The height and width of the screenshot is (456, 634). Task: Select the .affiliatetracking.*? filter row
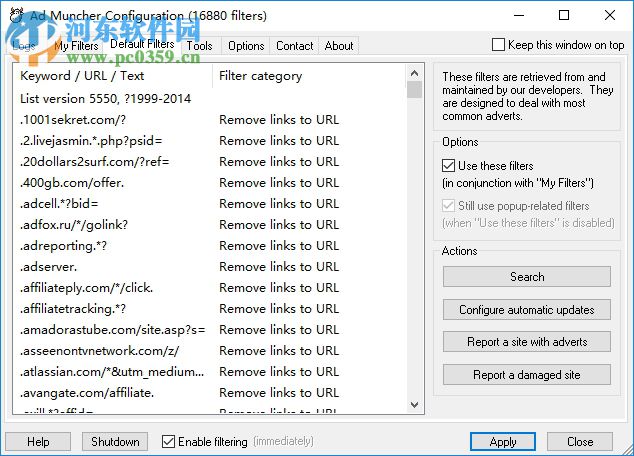(x=209, y=309)
